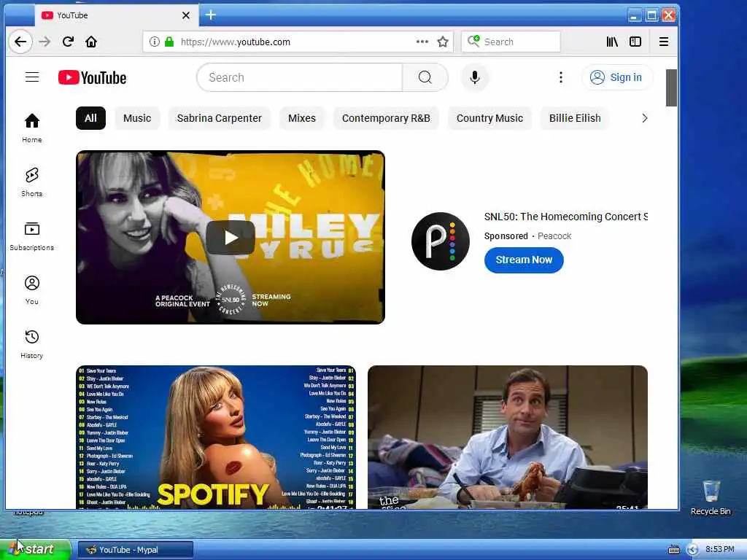Image resolution: width=747 pixels, height=560 pixels.
Task: Open the browser home page icon
Action: (91, 42)
